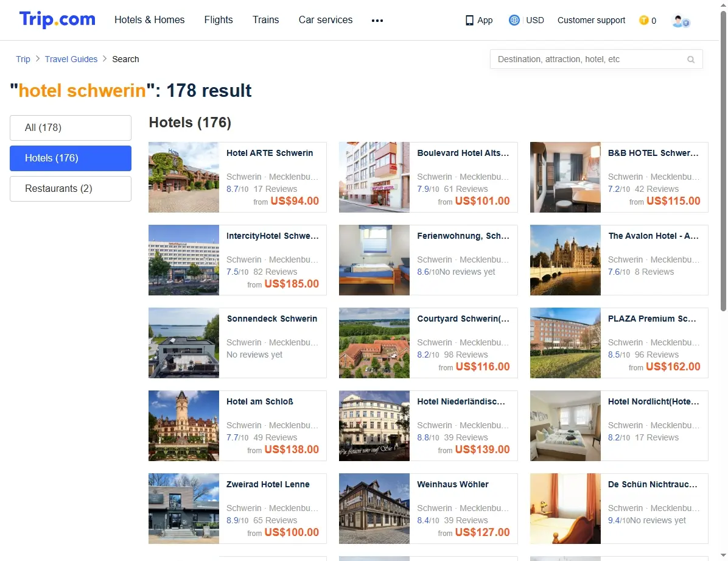Screen dimensions: 728x561
Task: Open Sonnendeck Schwerin photo
Action: click(184, 342)
